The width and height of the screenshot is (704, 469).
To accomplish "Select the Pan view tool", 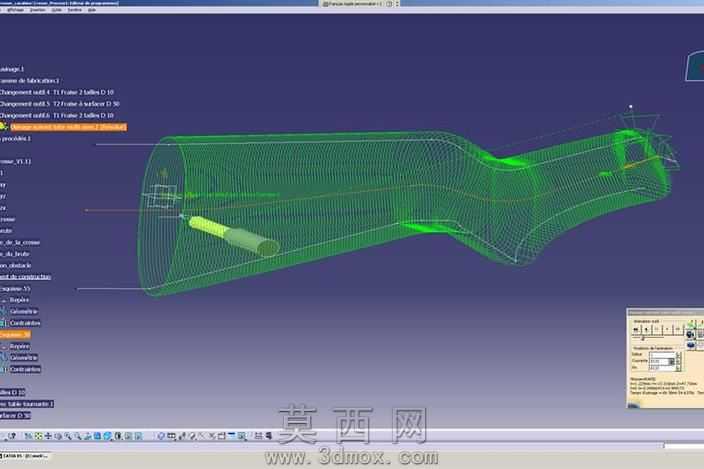I will coord(48,436).
